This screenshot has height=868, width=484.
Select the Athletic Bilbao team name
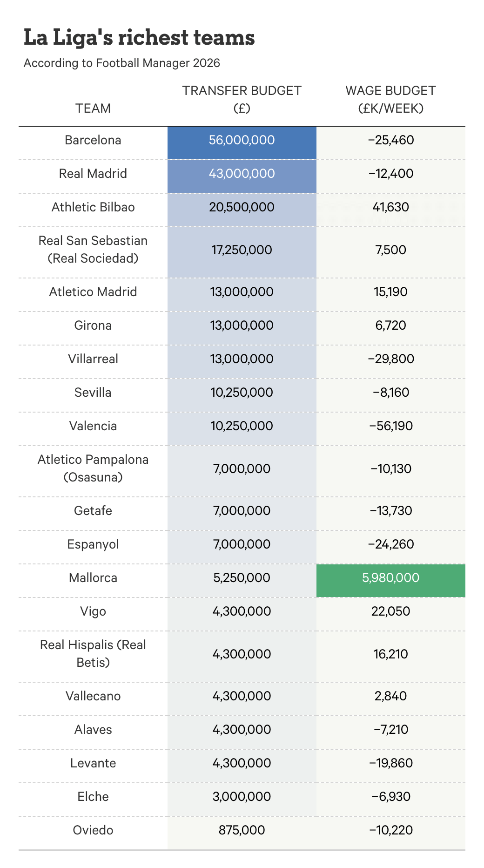click(x=93, y=207)
